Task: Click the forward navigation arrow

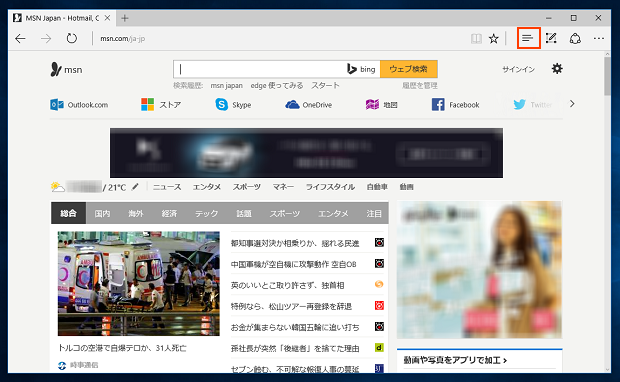Action: coord(46,38)
